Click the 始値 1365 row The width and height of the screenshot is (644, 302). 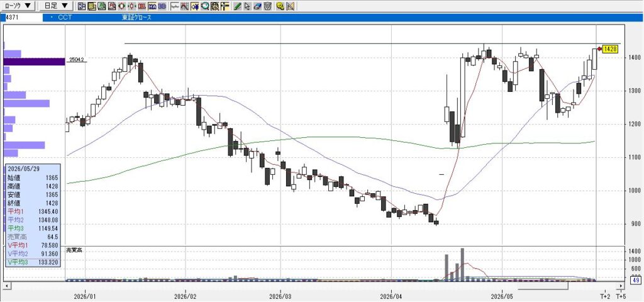33,178
